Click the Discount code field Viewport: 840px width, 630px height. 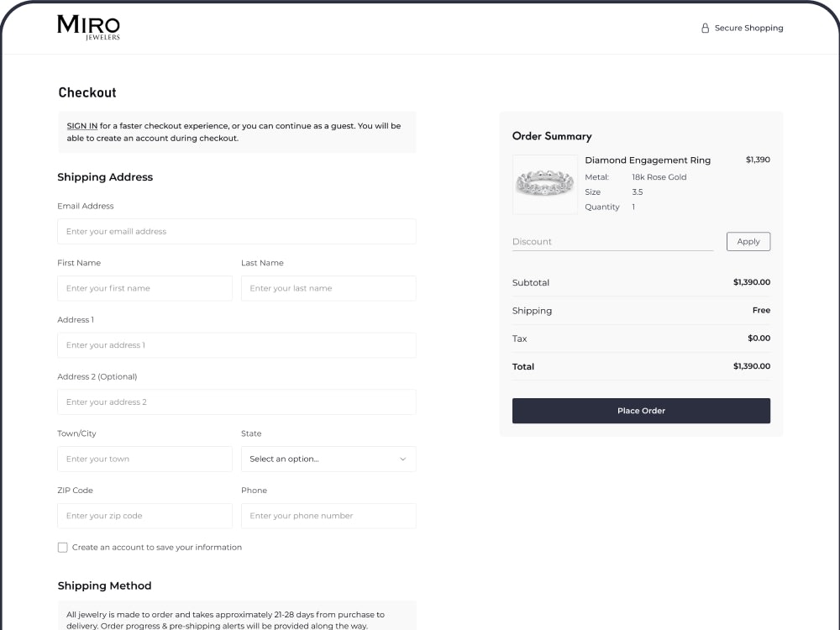(612, 242)
